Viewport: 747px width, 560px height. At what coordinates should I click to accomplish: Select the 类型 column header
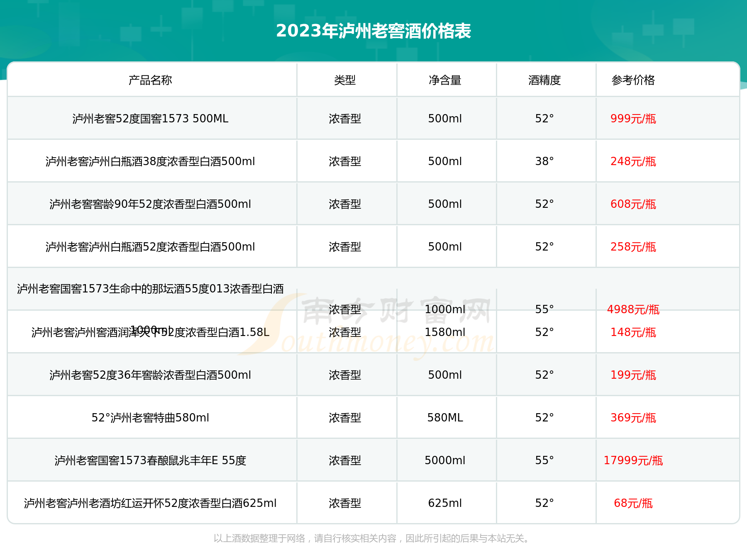[345, 80]
